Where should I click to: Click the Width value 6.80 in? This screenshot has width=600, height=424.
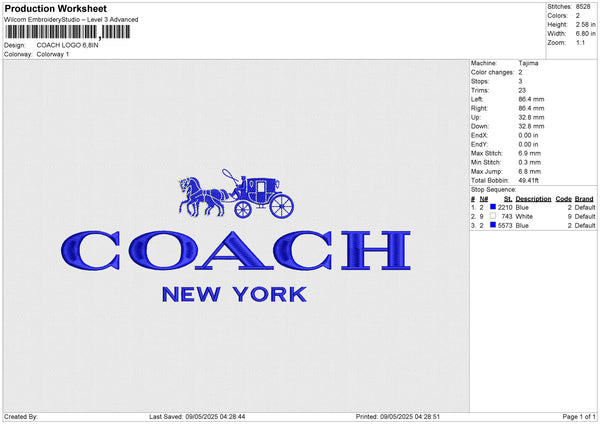coord(585,34)
